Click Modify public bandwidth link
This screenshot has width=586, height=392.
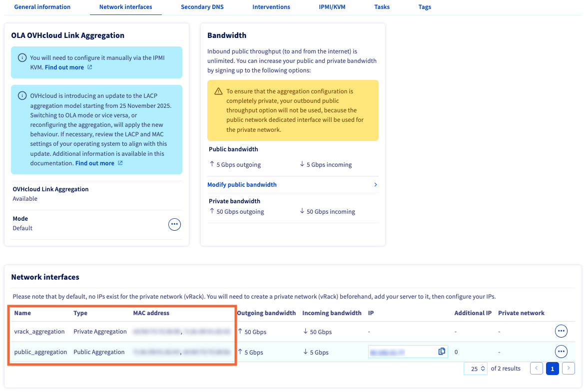click(242, 185)
